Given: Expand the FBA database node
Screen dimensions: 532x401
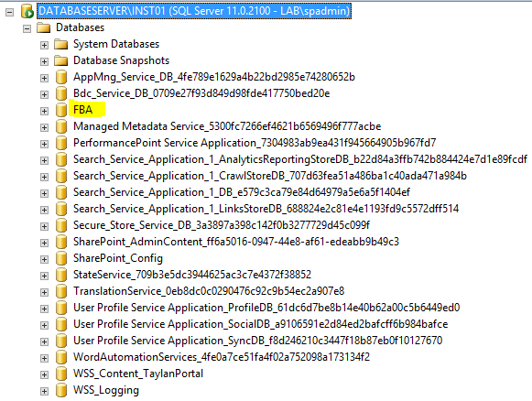Looking at the screenshot, I should point(44,111).
